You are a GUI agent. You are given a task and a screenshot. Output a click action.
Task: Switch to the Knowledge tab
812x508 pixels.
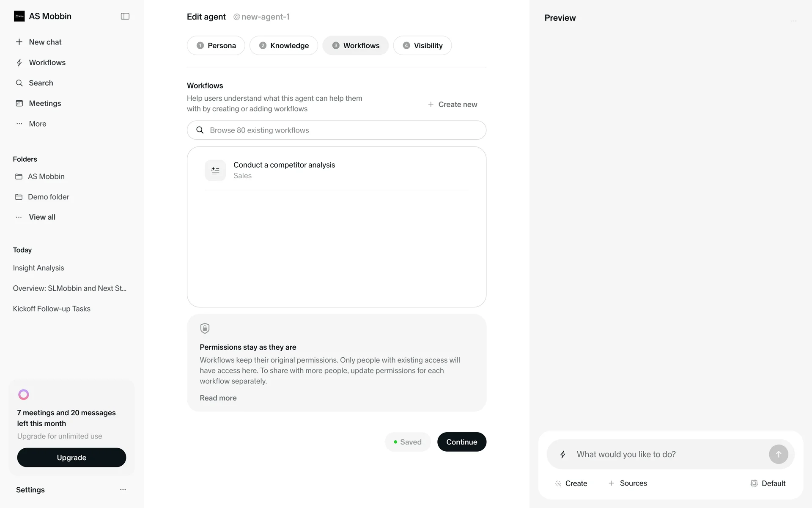point(283,46)
